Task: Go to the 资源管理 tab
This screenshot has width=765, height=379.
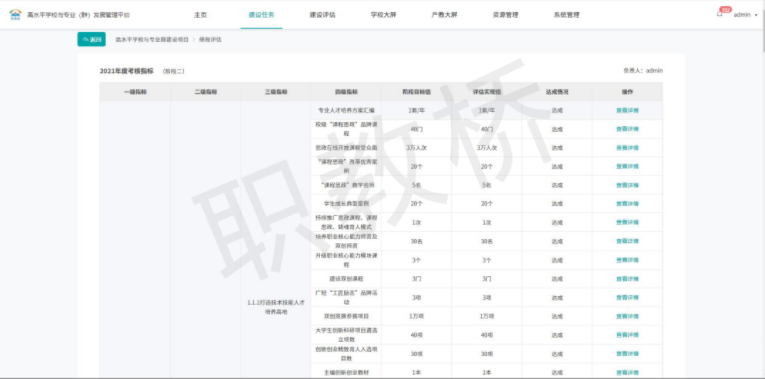Action: tap(505, 15)
